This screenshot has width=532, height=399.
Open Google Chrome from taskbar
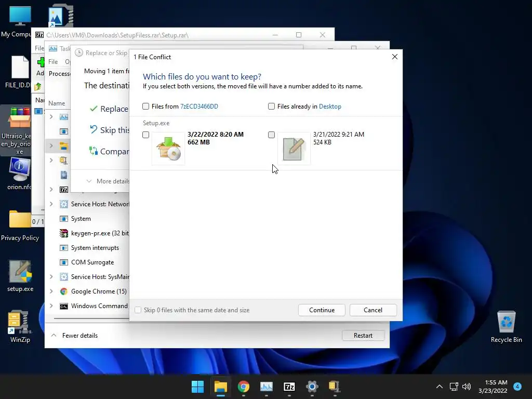coord(243,387)
